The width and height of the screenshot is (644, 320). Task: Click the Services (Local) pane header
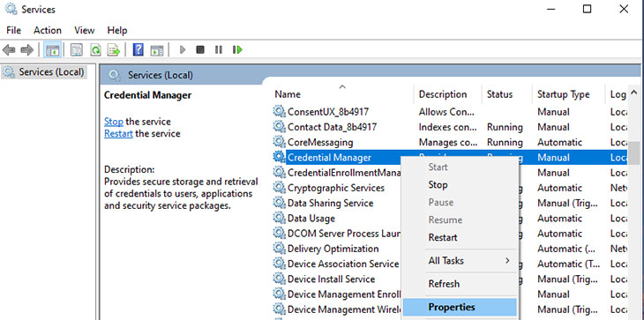click(161, 75)
